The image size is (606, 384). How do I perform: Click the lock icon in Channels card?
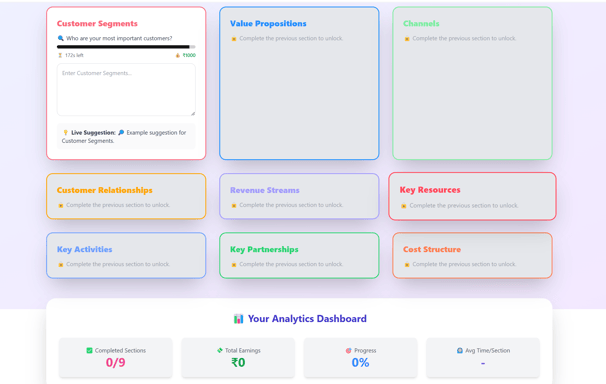(407, 39)
